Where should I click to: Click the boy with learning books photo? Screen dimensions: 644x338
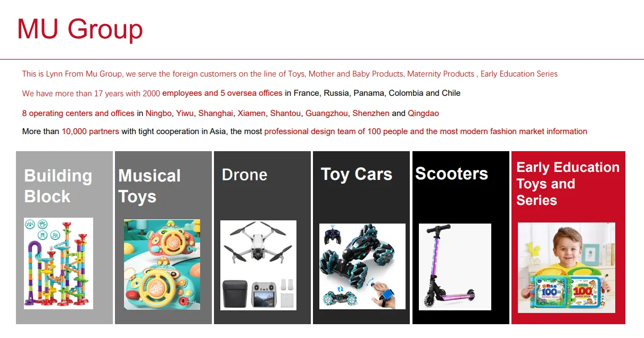pyautogui.click(x=566, y=268)
